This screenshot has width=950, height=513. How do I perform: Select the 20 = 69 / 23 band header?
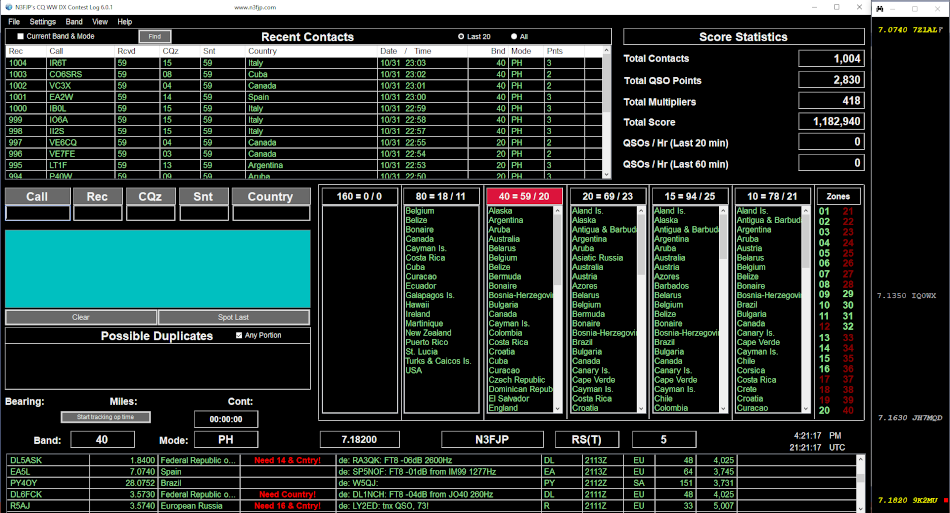608,196
